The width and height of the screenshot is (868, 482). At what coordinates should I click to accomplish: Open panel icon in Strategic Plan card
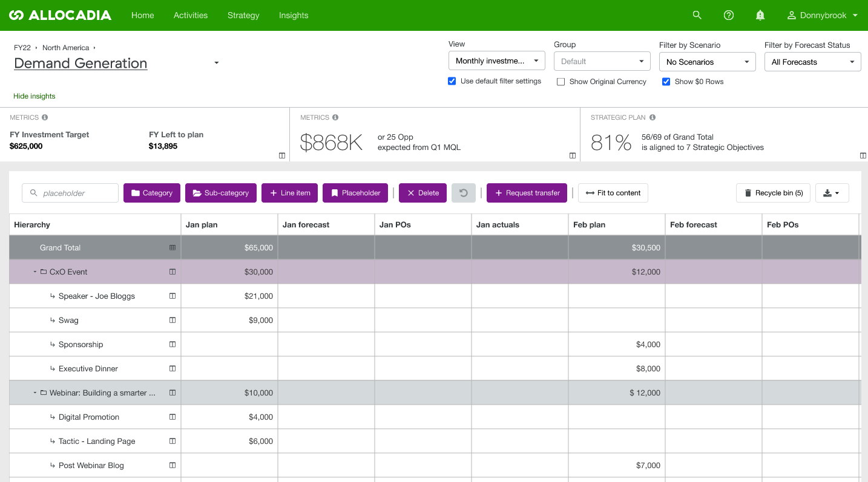pyautogui.click(x=863, y=155)
